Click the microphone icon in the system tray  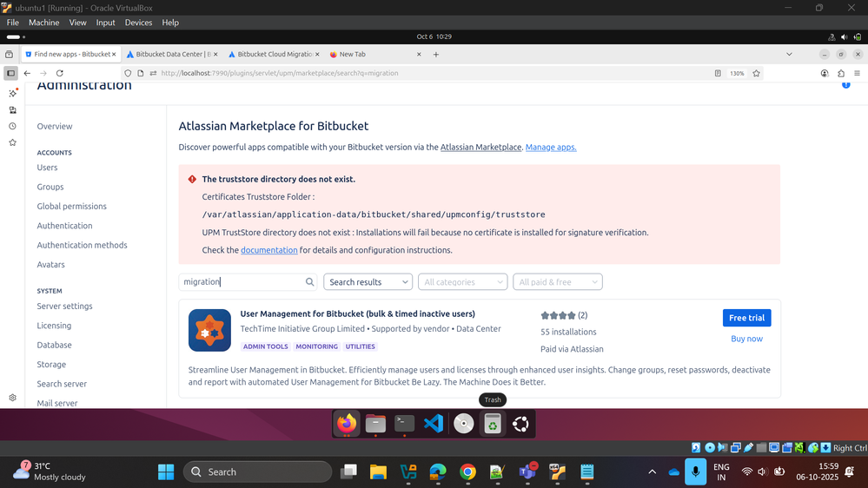[695, 472]
